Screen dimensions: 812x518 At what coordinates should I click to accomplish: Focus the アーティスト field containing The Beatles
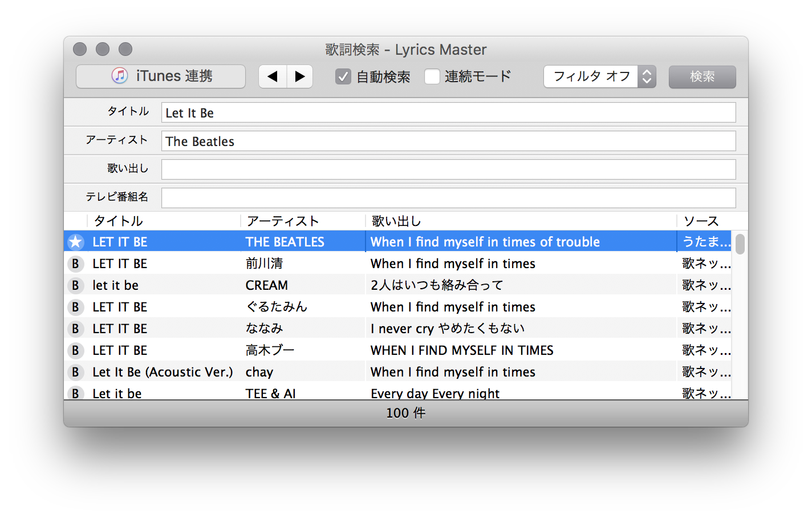pos(448,141)
